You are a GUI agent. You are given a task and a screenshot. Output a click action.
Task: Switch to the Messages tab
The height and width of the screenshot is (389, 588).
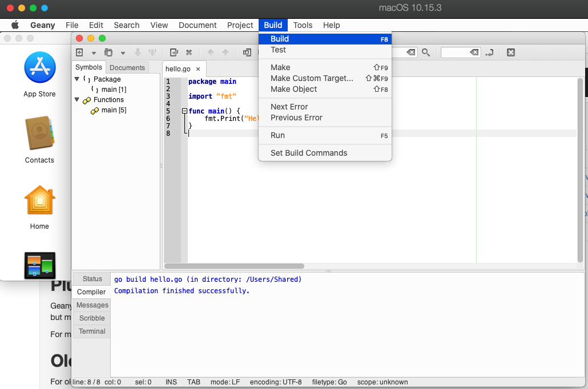point(92,305)
